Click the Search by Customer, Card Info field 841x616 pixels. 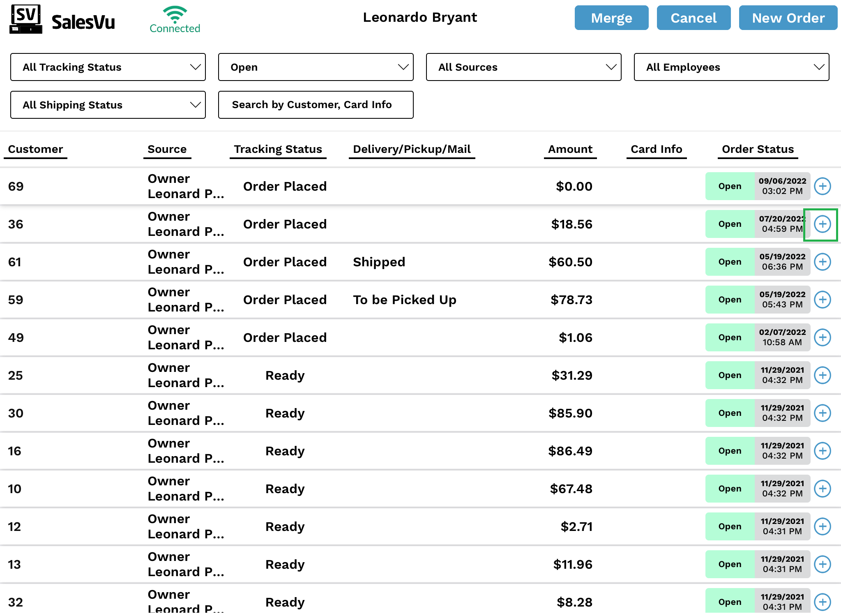[x=316, y=105]
